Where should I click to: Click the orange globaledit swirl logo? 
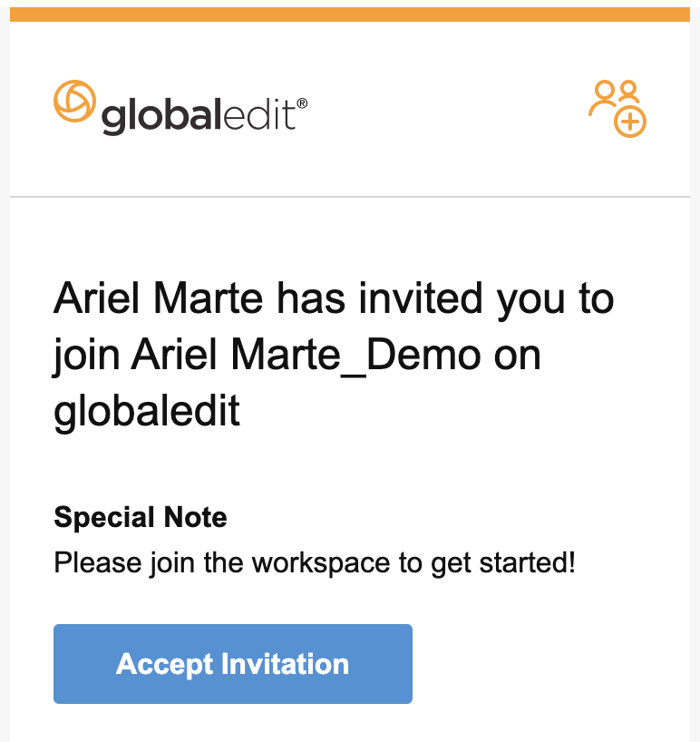74,101
